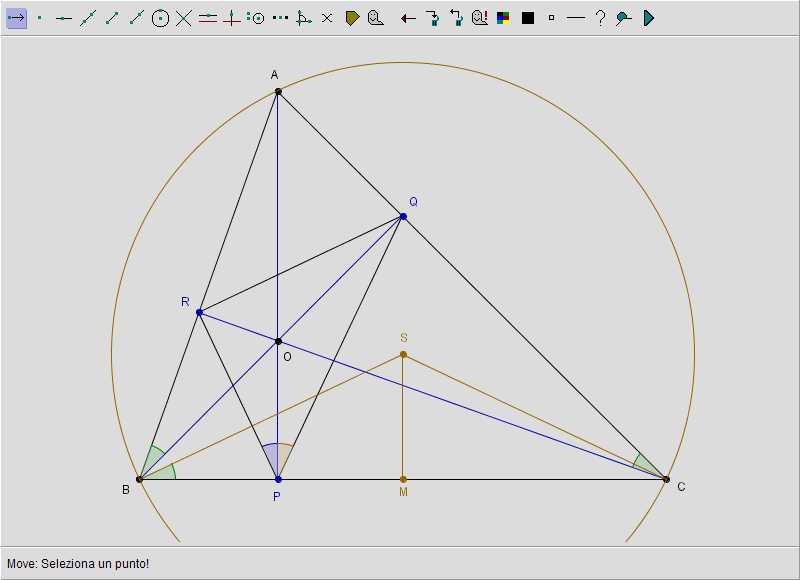Viewport: 800px width, 580px height.
Task: Click the red Undo back arrow
Action: pos(408,19)
